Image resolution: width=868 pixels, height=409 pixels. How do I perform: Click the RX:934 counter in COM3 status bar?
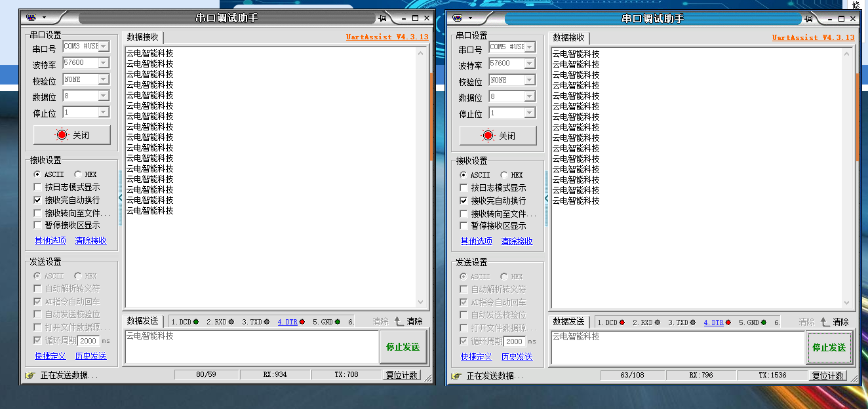click(275, 375)
